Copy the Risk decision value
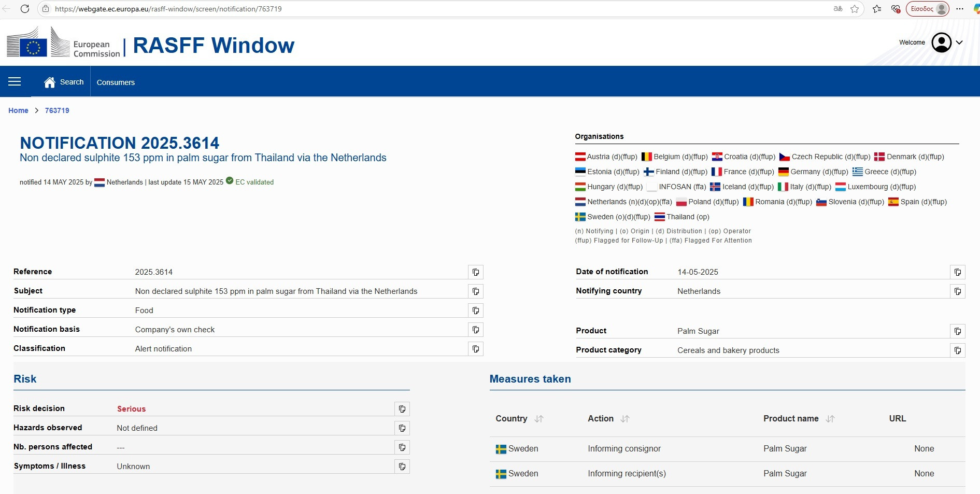980x494 pixels. tap(402, 409)
